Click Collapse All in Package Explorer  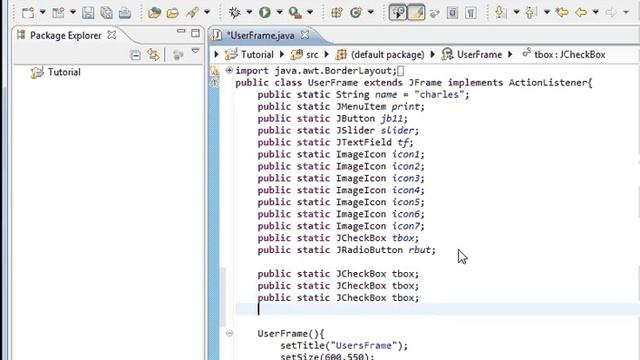(x=136, y=55)
